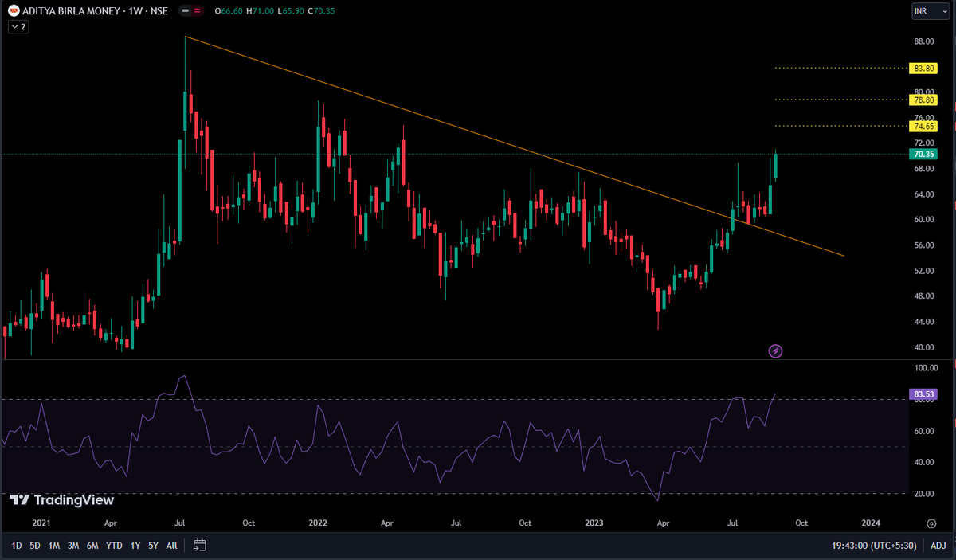Select the 5Y date range
The width and height of the screenshot is (956, 560).
click(x=153, y=546)
